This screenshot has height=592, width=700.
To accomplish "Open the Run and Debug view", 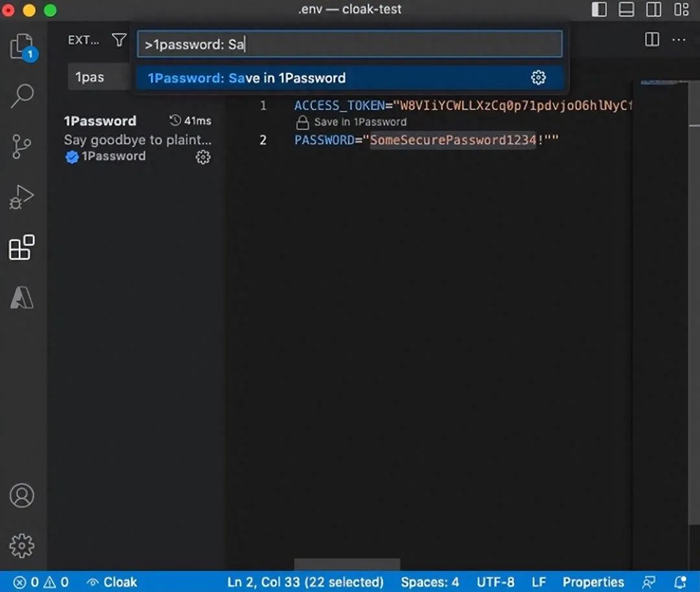I will (x=21, y=197).
